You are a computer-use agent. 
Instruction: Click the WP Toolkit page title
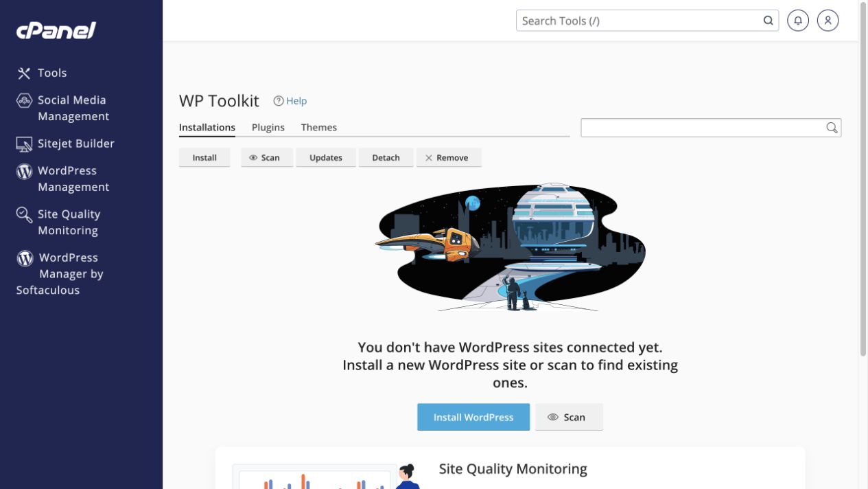pos(219,101)
